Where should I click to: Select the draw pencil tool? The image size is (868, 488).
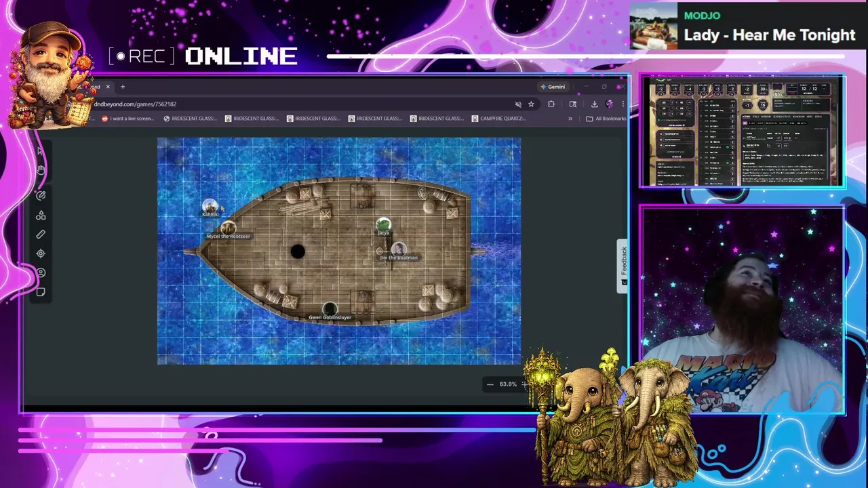[41, 195]
